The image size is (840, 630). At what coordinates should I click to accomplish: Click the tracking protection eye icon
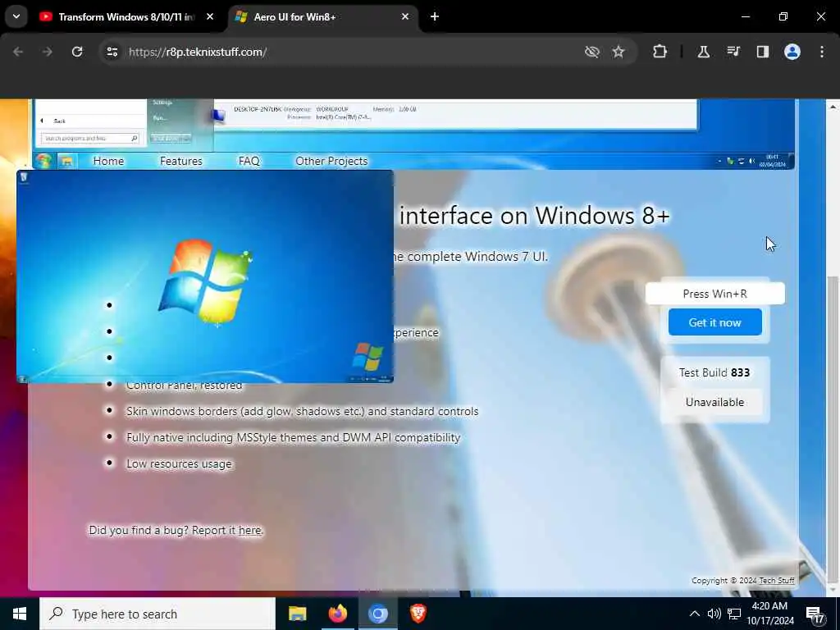591,52
